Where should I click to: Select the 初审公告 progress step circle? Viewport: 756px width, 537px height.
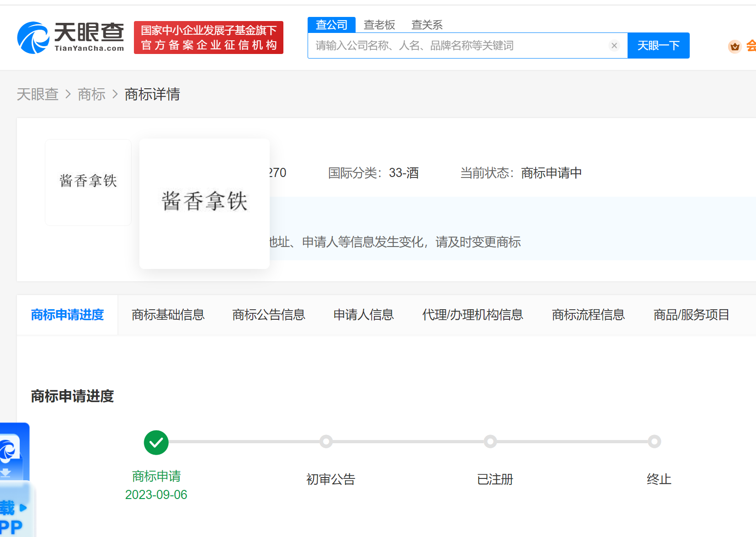(x=326, y=441)
